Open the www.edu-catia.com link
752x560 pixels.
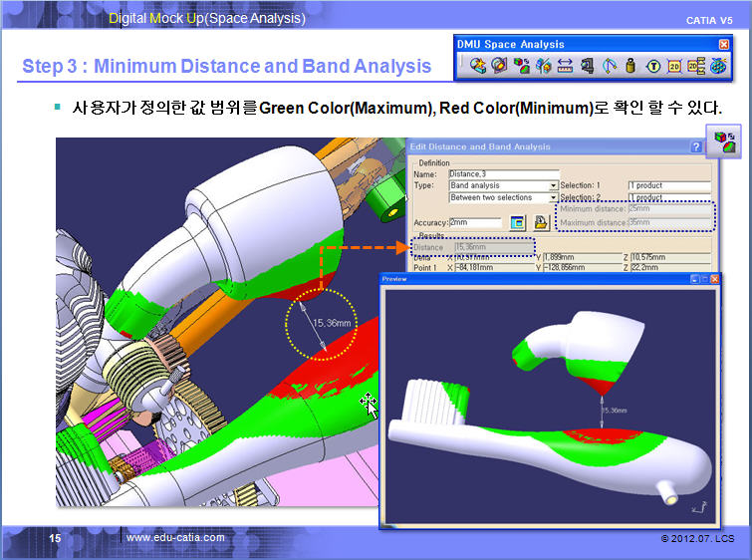175,538
